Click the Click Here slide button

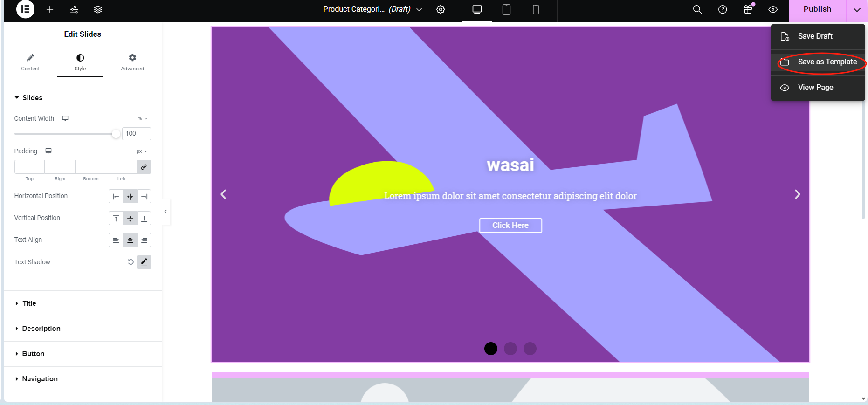click(x=510, y=226)
